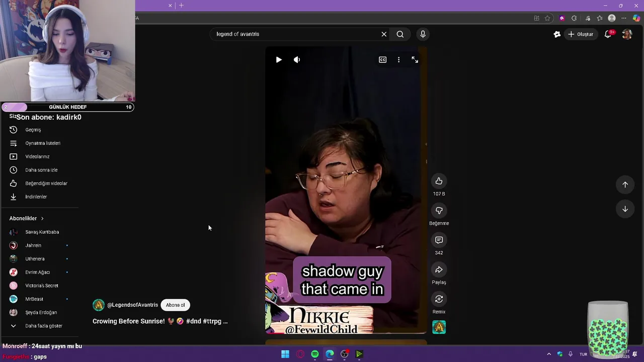Open Daha sonra izle watch later
644x362 pixels.
tap(40, 170)
